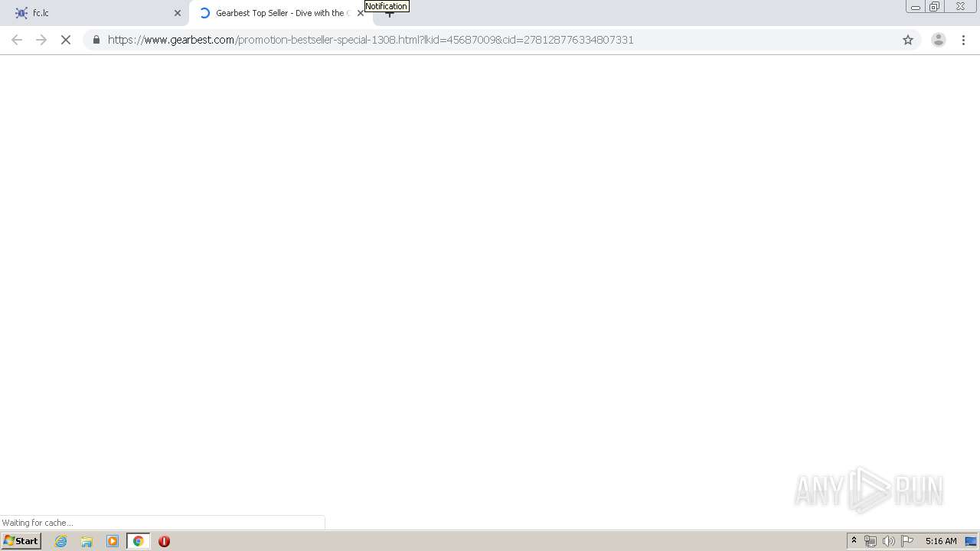Go back to previous page

(17, 40)
